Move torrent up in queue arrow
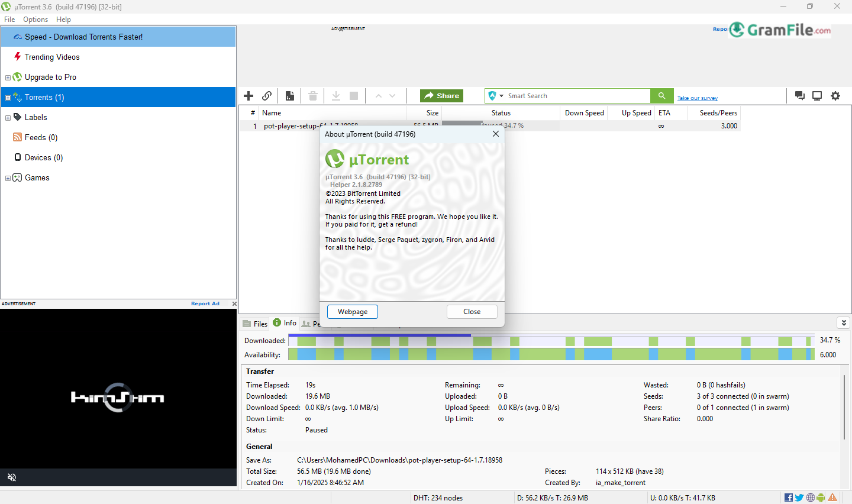 click(x=378, y=96)
